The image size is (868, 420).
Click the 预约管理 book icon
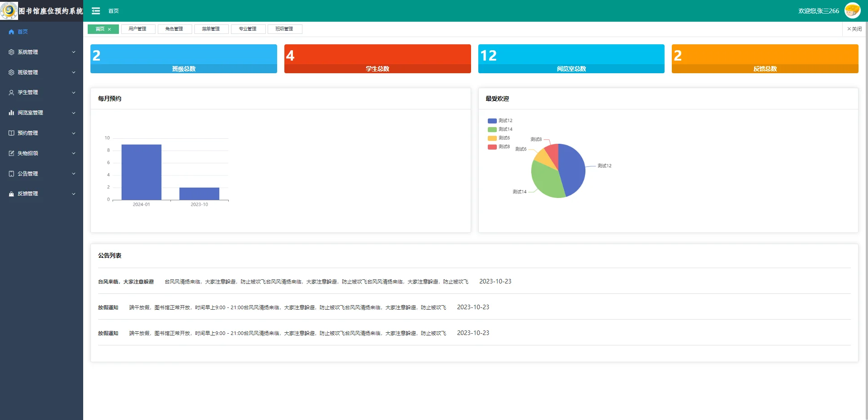click(11, 133)
